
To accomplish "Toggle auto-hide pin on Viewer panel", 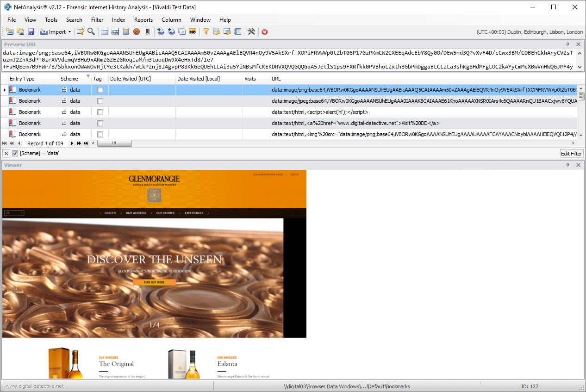I will click(568, 165).
